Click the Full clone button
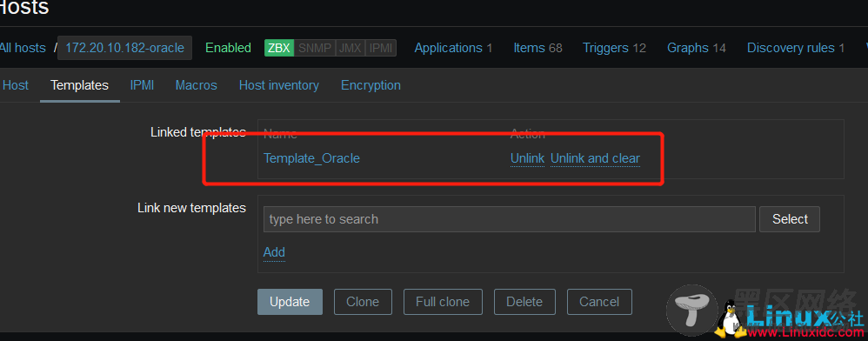Image resolution: width=868 pixels, height=341 pixels. (443, 302)
